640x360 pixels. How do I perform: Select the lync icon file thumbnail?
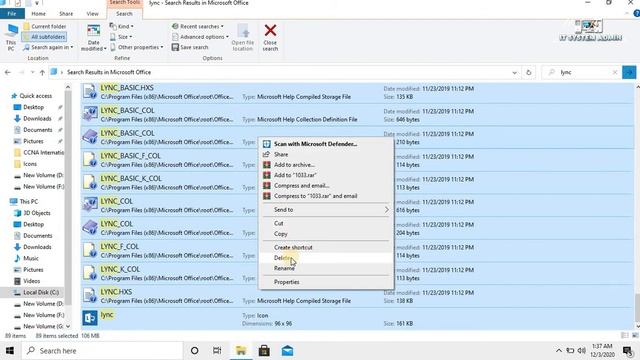(90, 318)
